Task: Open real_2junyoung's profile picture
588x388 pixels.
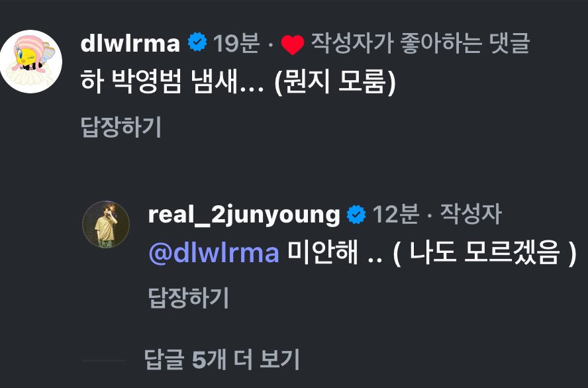Action: tap(106, 224)
